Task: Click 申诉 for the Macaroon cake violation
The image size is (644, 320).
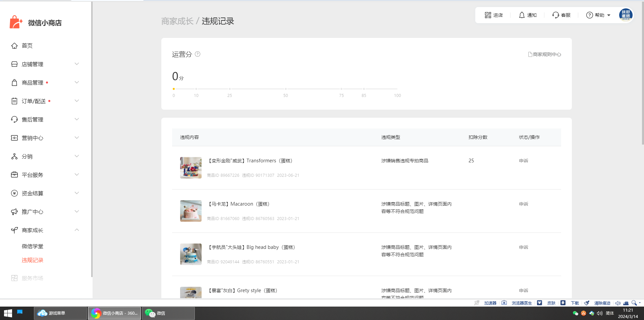Action: pyautogui.click(x=524, y=204)
